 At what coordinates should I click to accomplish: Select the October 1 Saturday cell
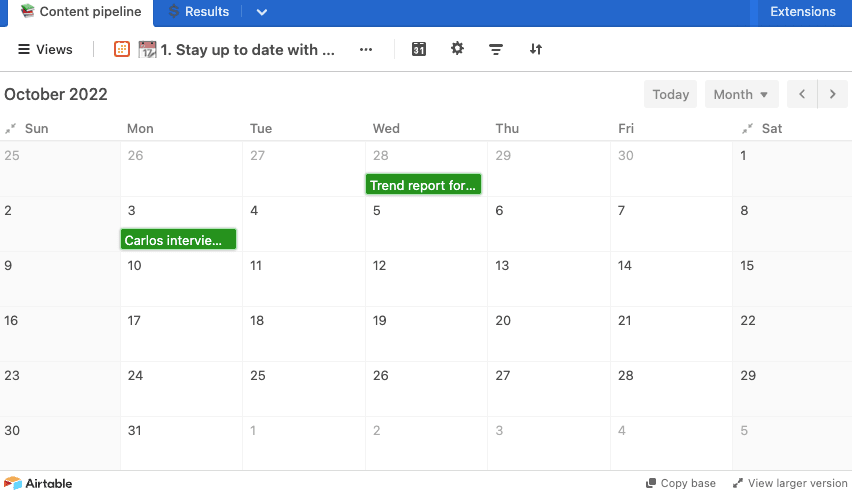792,169
